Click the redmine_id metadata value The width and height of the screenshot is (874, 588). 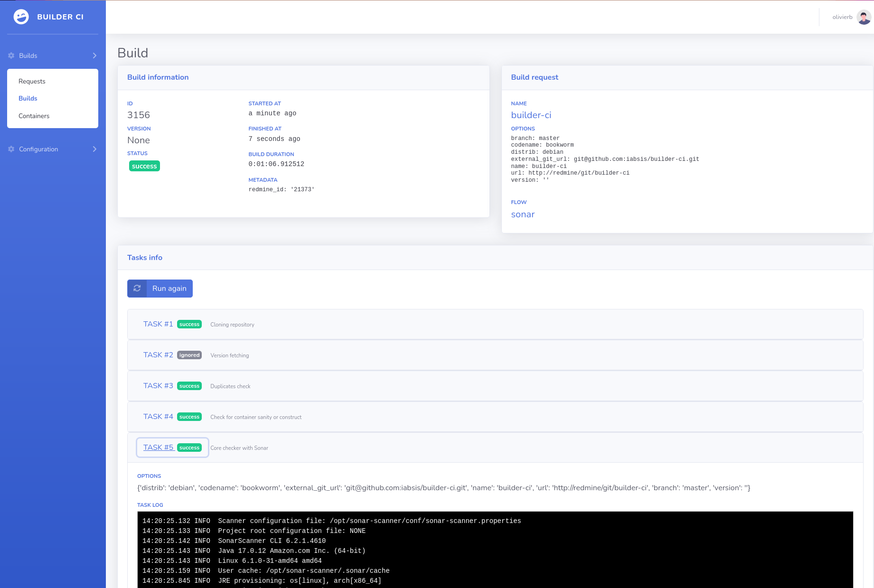click(282, 189)
